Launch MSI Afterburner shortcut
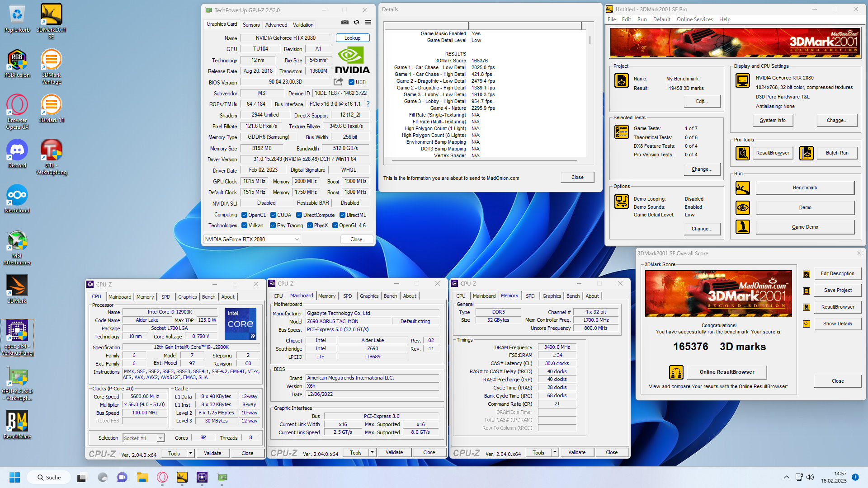The width and height of the screenshot is (868, 488). tap(17, 248)
